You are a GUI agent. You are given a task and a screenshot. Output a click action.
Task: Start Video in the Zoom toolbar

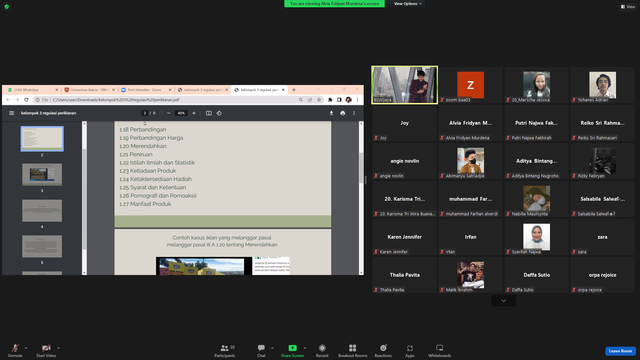46,350
